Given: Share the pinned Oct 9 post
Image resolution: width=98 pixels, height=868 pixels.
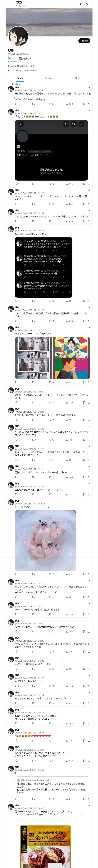Looking at the screenshot, I should click(89, 104).
